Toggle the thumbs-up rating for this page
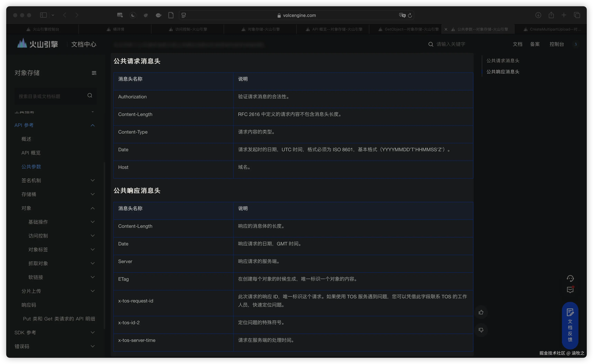Viewport: 593px width, 364px height. tap(481, 312)
